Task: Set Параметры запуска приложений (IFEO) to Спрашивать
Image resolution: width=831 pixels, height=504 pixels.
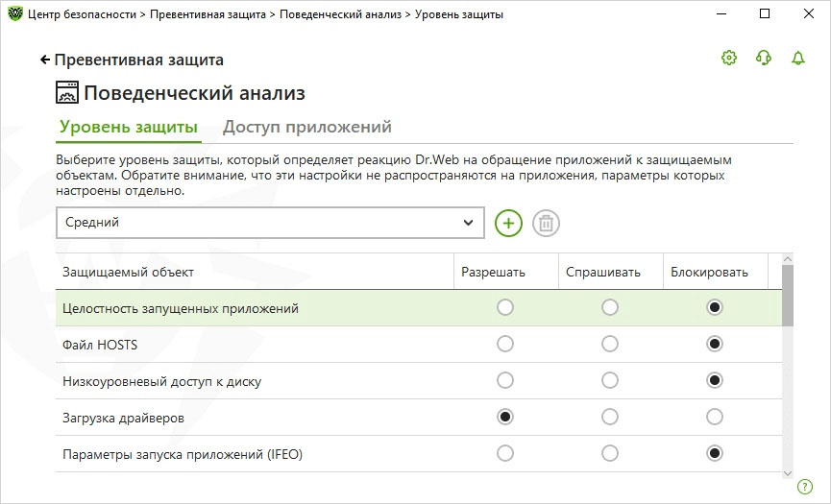Action: 610,454
